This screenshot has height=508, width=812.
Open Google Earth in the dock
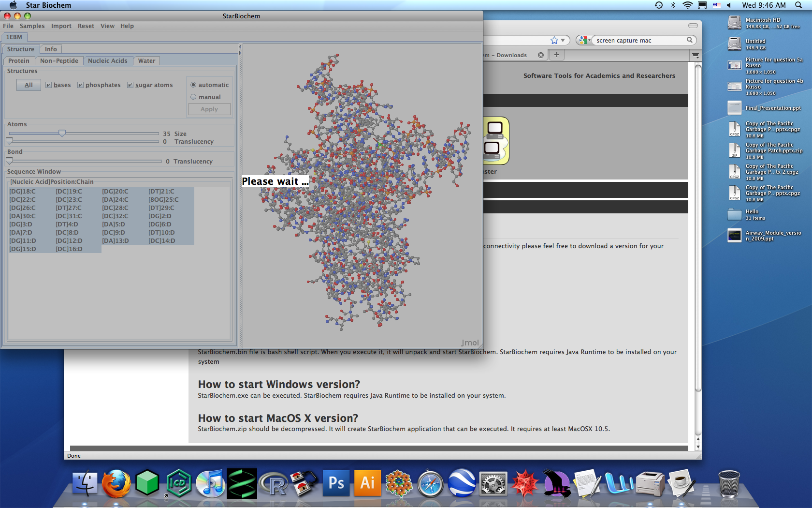462,483
